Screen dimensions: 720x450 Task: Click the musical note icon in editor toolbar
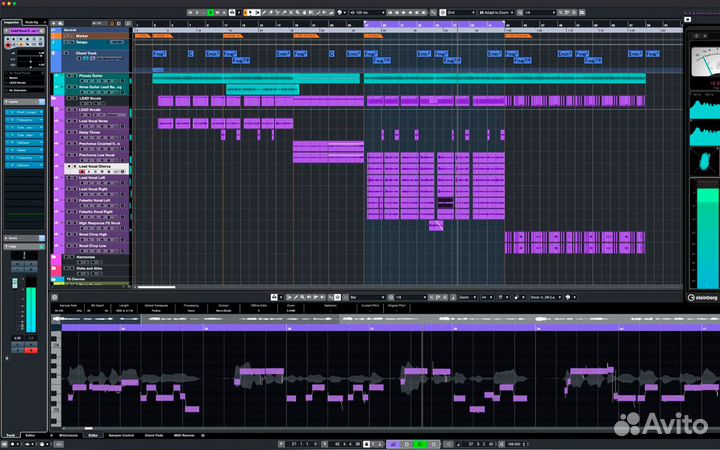click(x=453, y=297)
